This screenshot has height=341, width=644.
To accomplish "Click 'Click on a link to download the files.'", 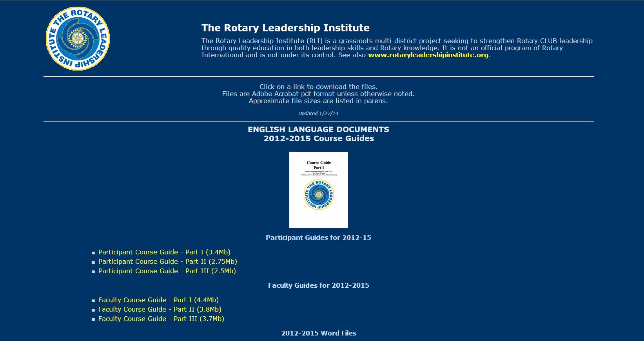I will 318,87.
